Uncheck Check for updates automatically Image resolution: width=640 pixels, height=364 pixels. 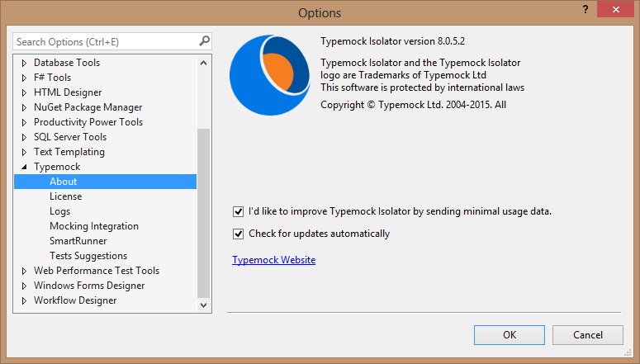239,234
